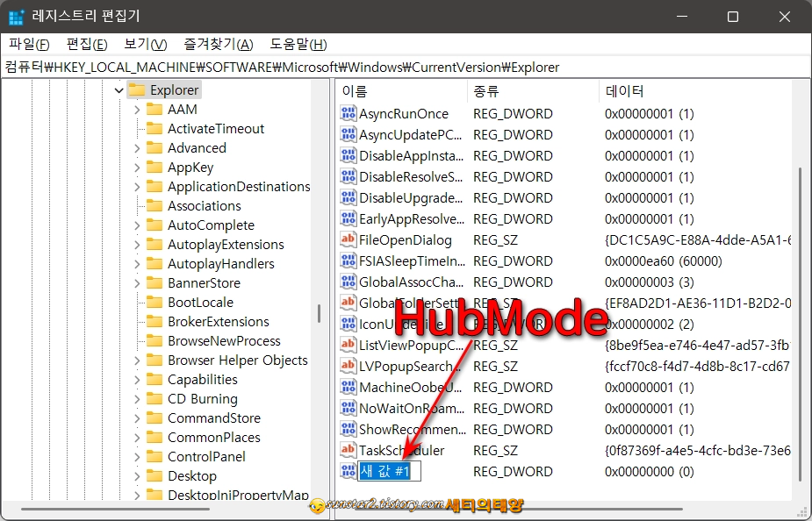Open the 보기(V) menu
Screen dimensions: 812x521
(146, 44)
